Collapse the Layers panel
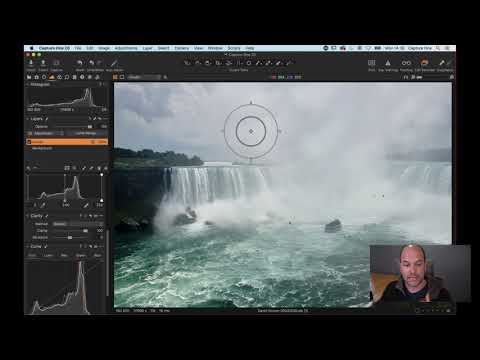This screenshot has width=480, height=360. coord(28,119)
